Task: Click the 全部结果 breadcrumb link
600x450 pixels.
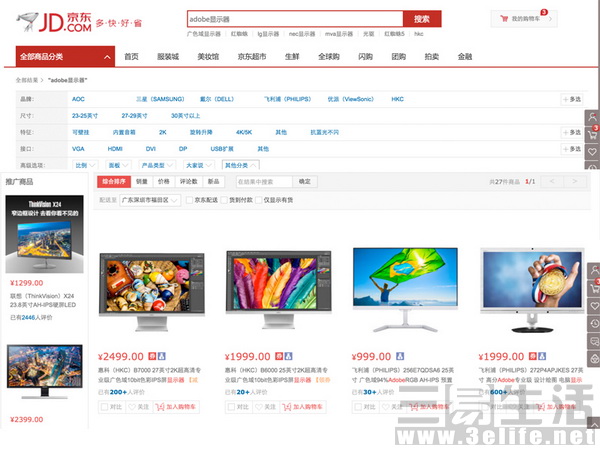Action: (x=27, y=80)
